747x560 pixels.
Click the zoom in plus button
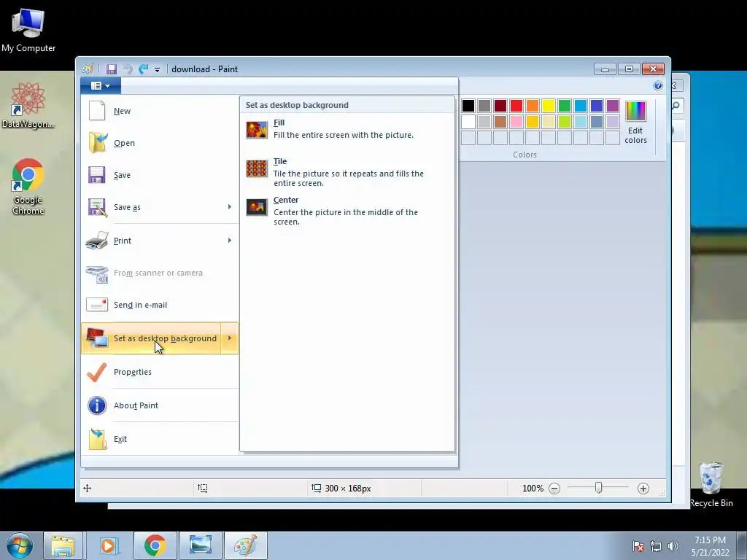643,489
